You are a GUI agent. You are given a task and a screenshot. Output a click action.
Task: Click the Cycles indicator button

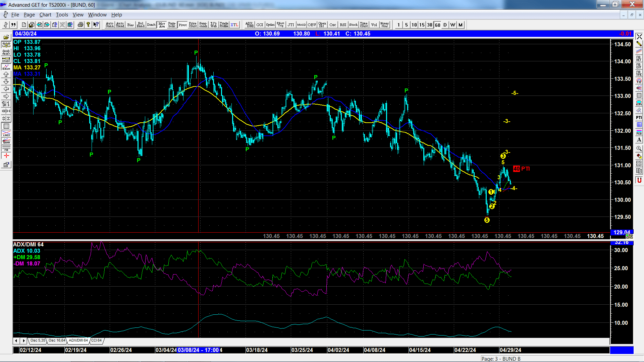coord(270,25)
